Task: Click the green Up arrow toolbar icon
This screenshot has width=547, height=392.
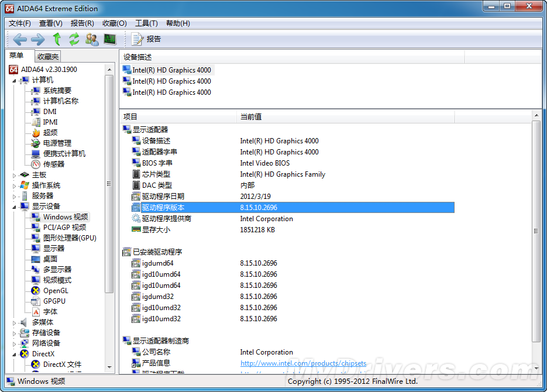Action: coord(57,39)
